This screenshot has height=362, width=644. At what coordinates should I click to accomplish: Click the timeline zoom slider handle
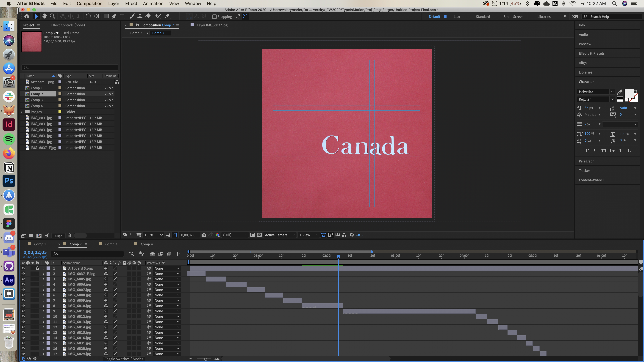[205, 359]
